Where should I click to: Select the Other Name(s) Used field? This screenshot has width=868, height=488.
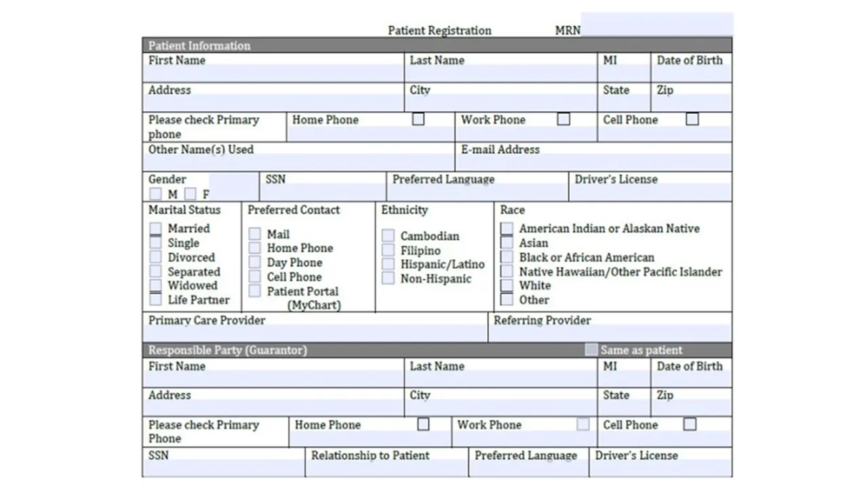coord(298,163)
